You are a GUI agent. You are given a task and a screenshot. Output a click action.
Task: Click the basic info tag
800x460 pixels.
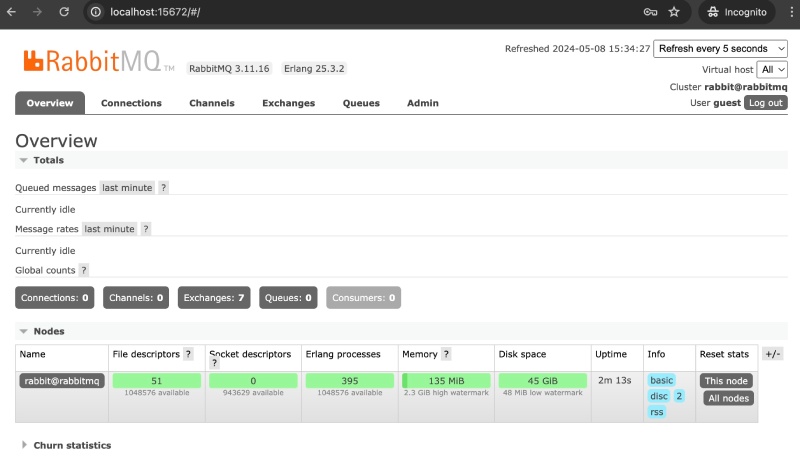[661, 380]
